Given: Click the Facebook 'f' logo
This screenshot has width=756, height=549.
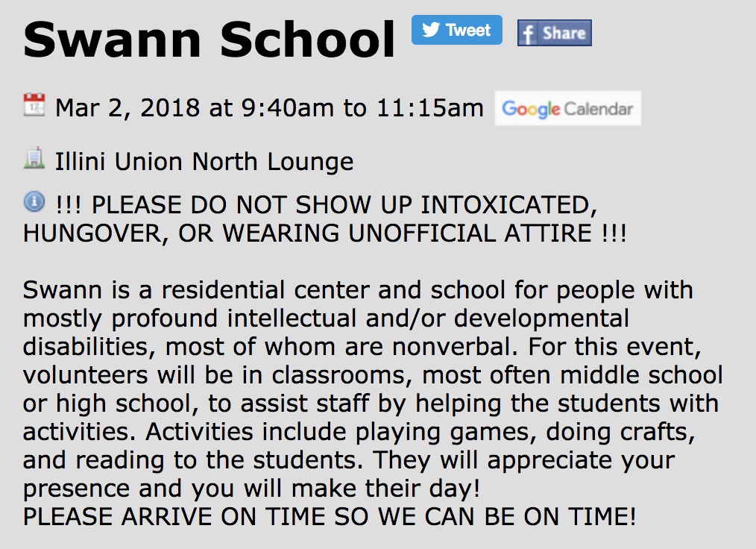Looking at the screenshot, I should [x=528, y=34].
